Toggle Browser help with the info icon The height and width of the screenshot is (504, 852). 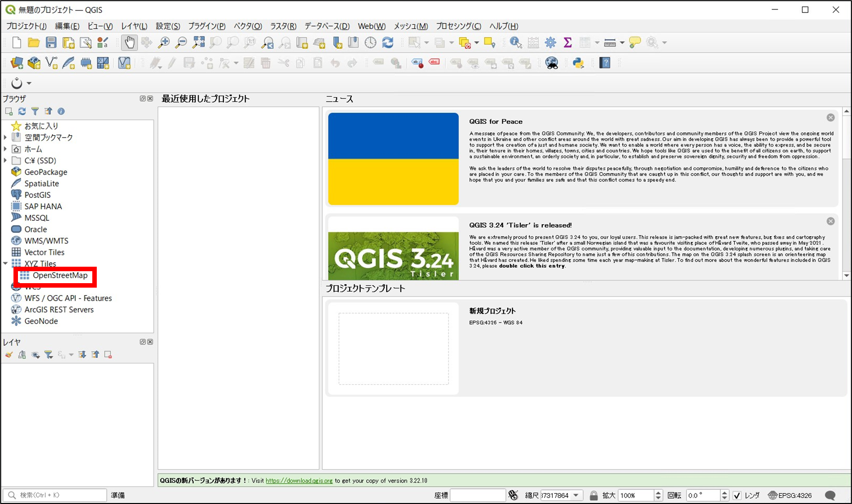pos(61,111)
